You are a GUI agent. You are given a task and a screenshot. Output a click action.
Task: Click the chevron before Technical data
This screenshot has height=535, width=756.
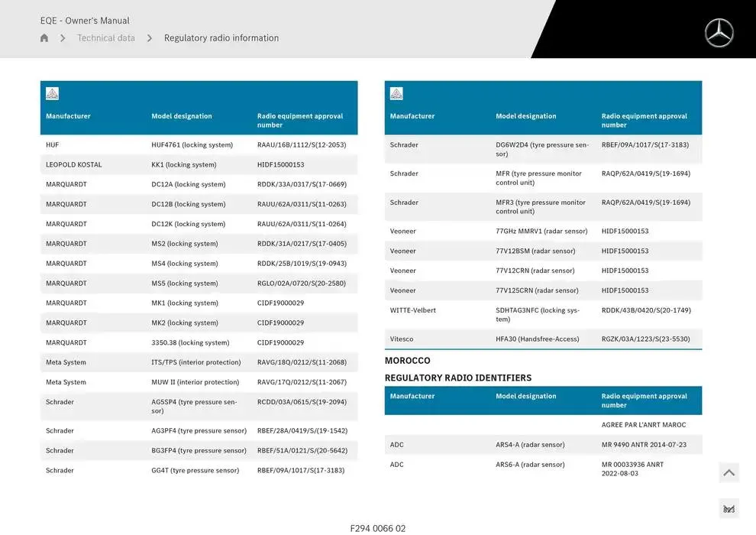[63, 38]
